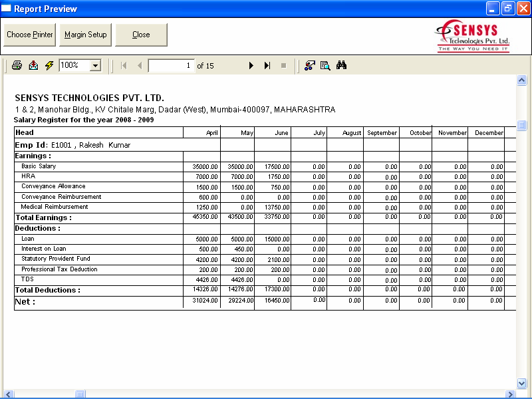
Task: Click the search document icon
Action: (325, 65)
